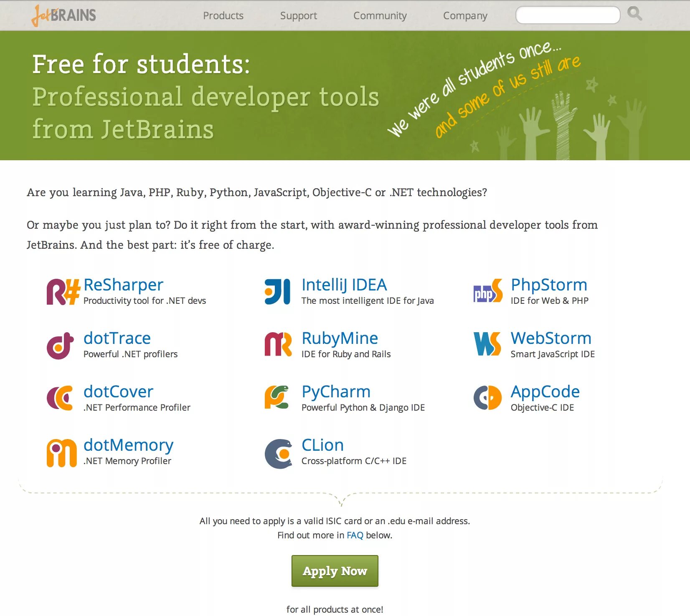
Task: Click 'IDE for Ruby and Rails' text
Action: (346, 354)
